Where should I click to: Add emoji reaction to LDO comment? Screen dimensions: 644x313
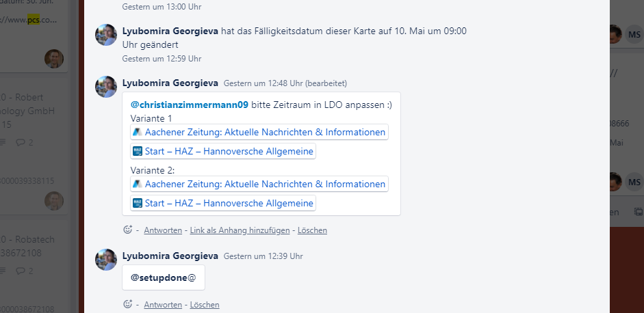(128, 230)
